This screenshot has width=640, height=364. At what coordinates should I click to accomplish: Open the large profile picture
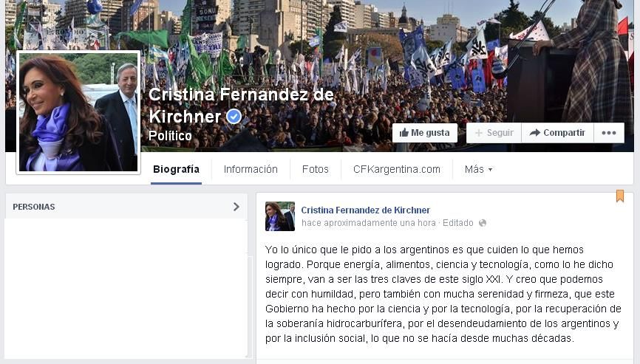78,112
